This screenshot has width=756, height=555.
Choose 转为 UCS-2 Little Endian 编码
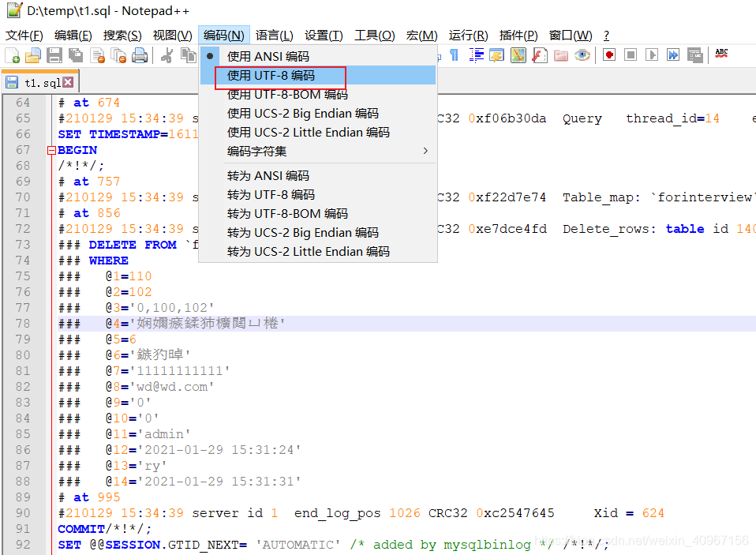coord(318,251)
